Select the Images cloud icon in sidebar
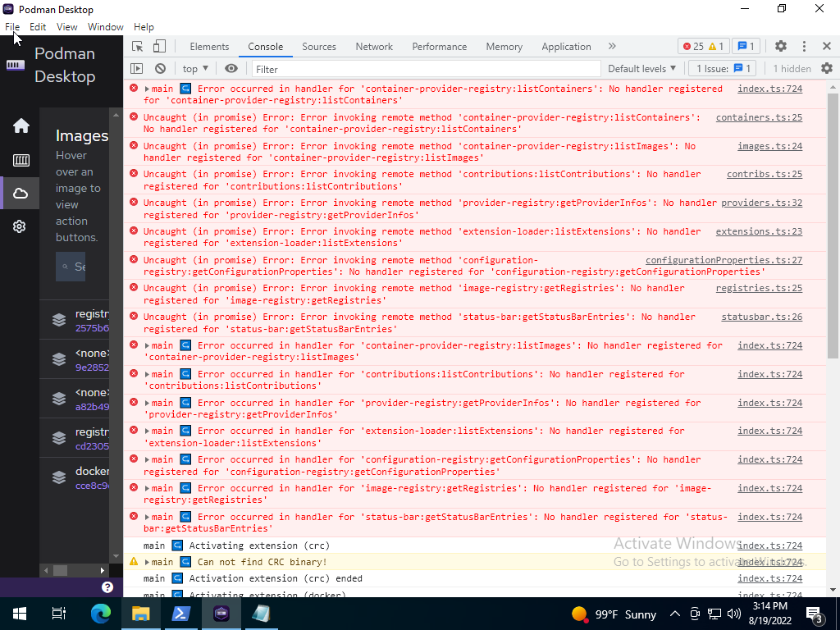 tap(21, 193)
